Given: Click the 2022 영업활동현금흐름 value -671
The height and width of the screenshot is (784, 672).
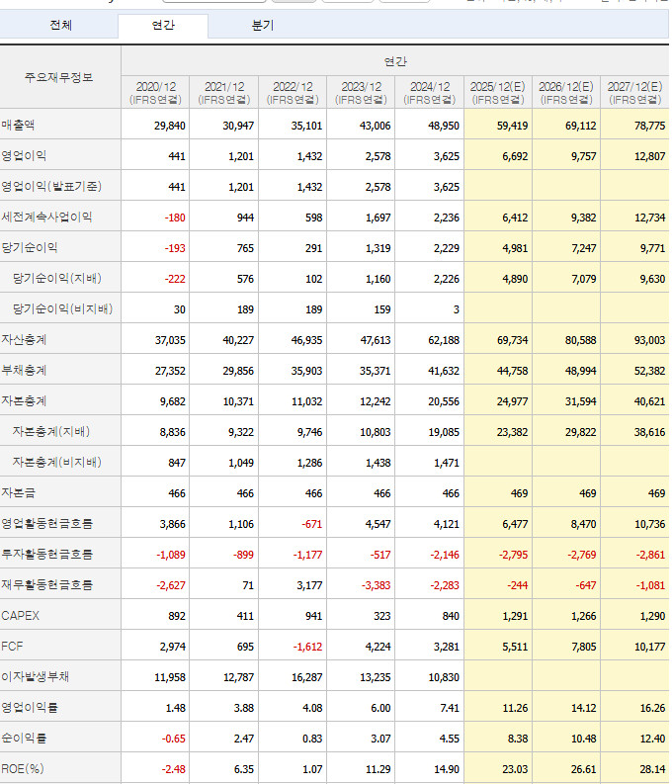Looking at the screenshot, I should point(311,524).
